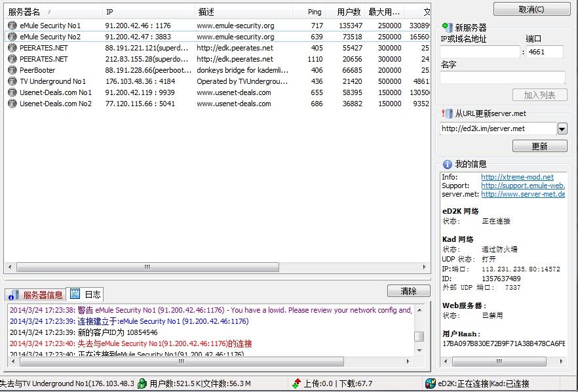This screenshot has height=392, width=578.
Task: Click the ping value 1110
Action: (x=315, y=59)
